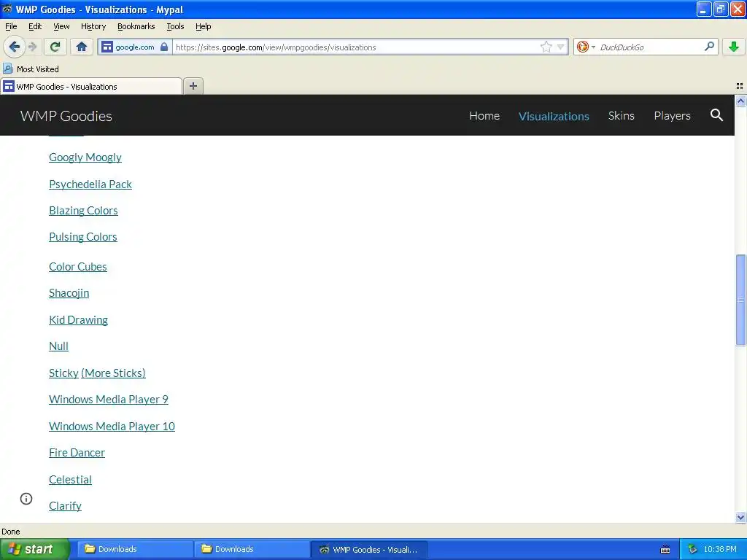Open the View menu
The width and height of the screenshot is (747, 560).
click(x=61, y=26)
